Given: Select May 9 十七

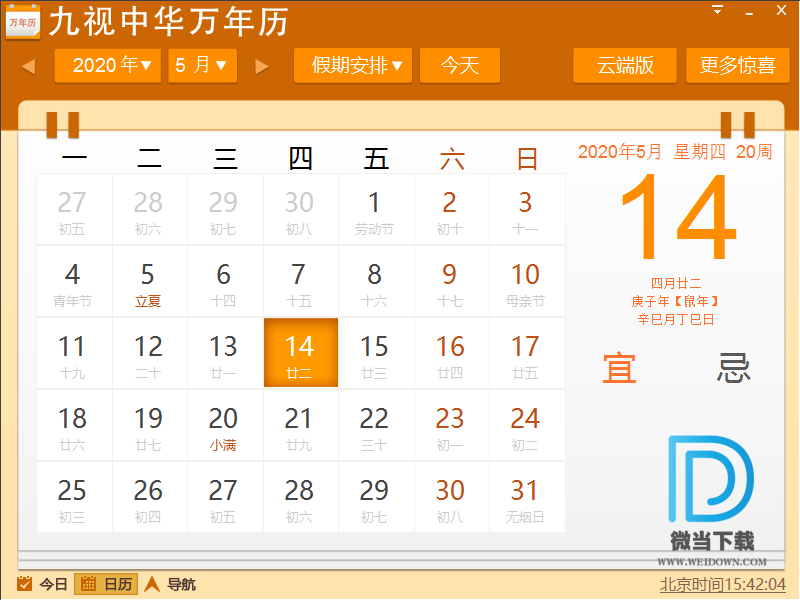Looking at the screenshot, I should [x=452, y=282].
